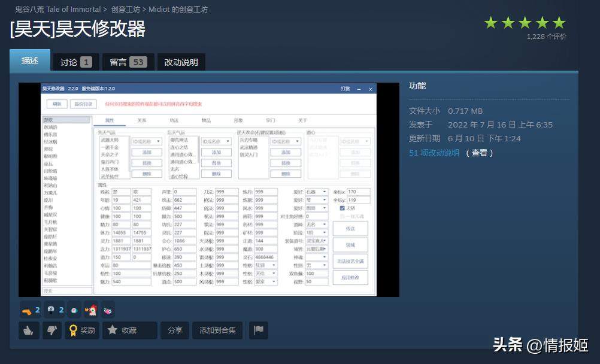Viewport: 600px width, 364px height.
Task: Rate the mod with the thumbs-up icon
Action: pos(28,330)
